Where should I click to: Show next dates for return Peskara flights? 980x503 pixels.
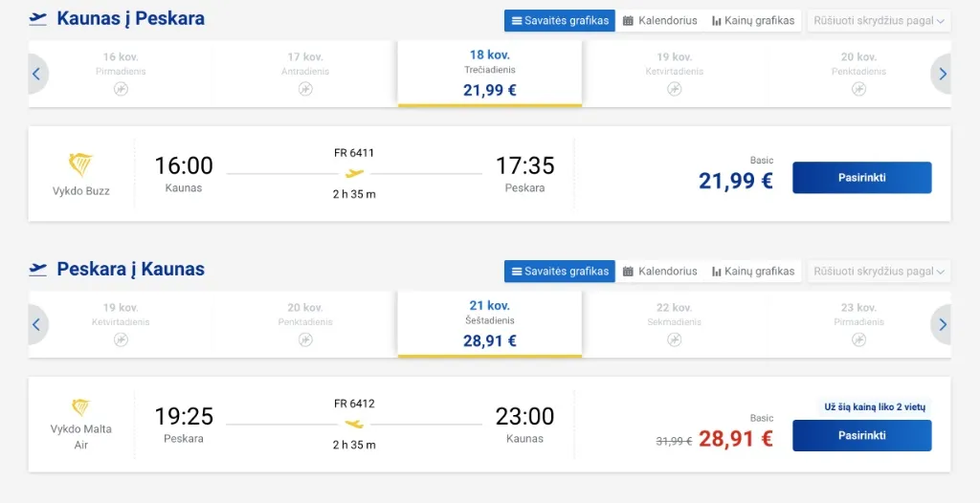943,325
